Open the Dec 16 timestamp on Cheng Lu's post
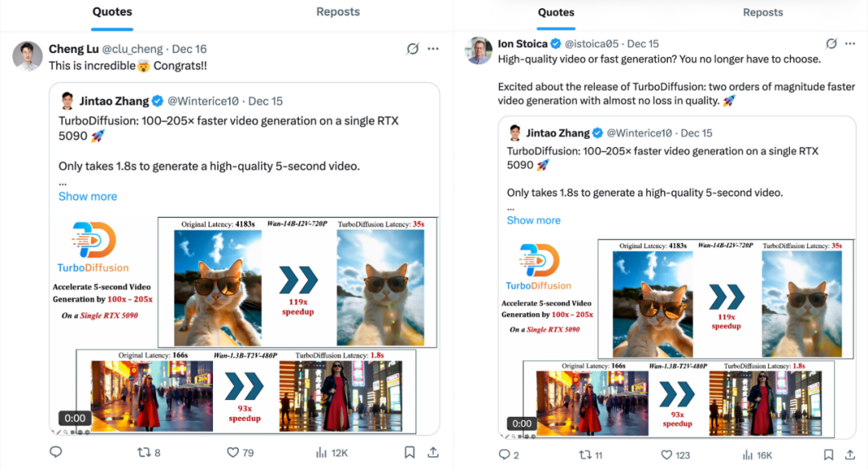868x469 pixels. point(190,49)
